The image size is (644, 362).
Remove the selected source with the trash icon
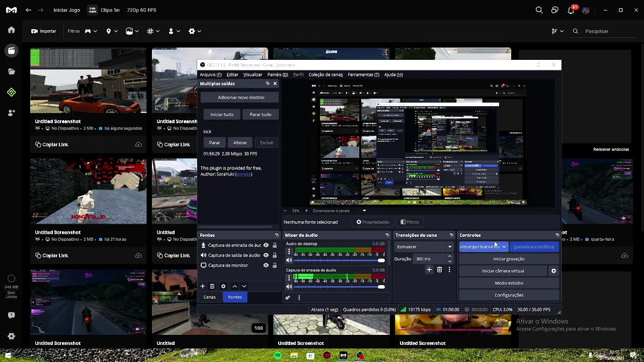(212, 286)
